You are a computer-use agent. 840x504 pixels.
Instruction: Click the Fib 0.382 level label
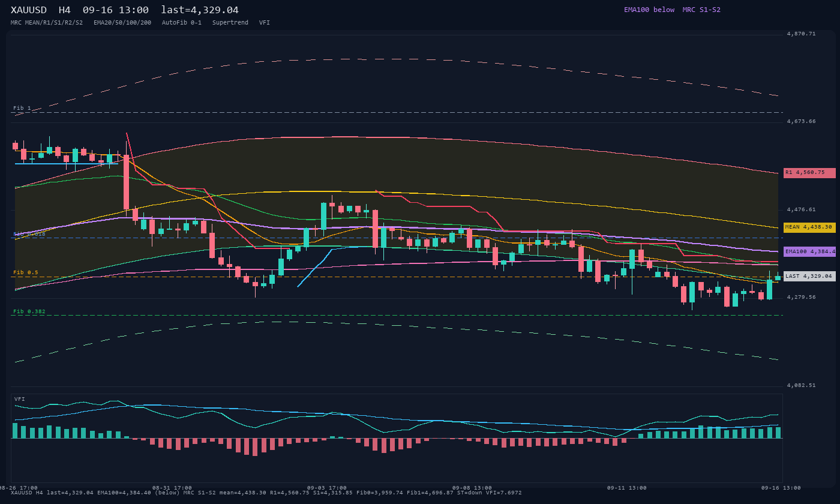point(29,311)
